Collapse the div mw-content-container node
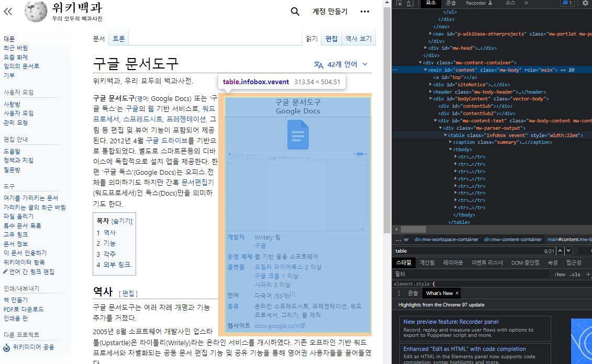This screenshot has height=364, width=592. pyautogui.click(x=420, y=63)
